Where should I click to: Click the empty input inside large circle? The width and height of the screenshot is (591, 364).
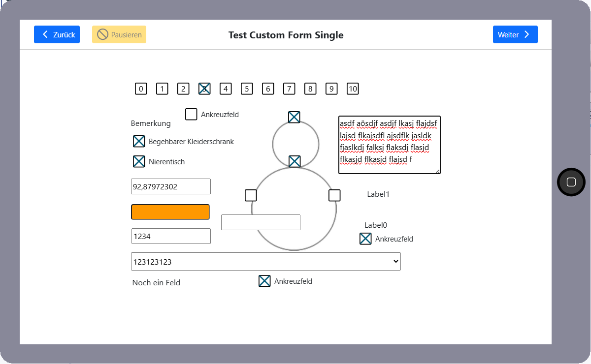point(261,222)
